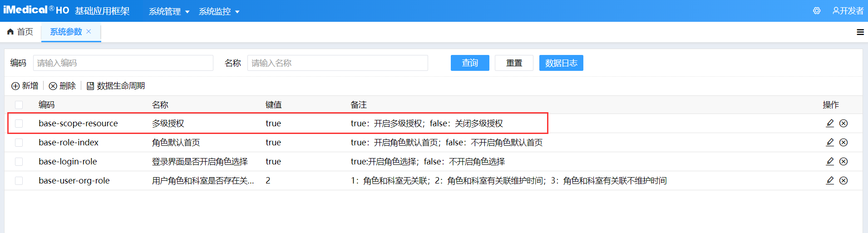Focus the 编码 code input field
This screenshot has height=233, width=868.
(x=123, y=63)
